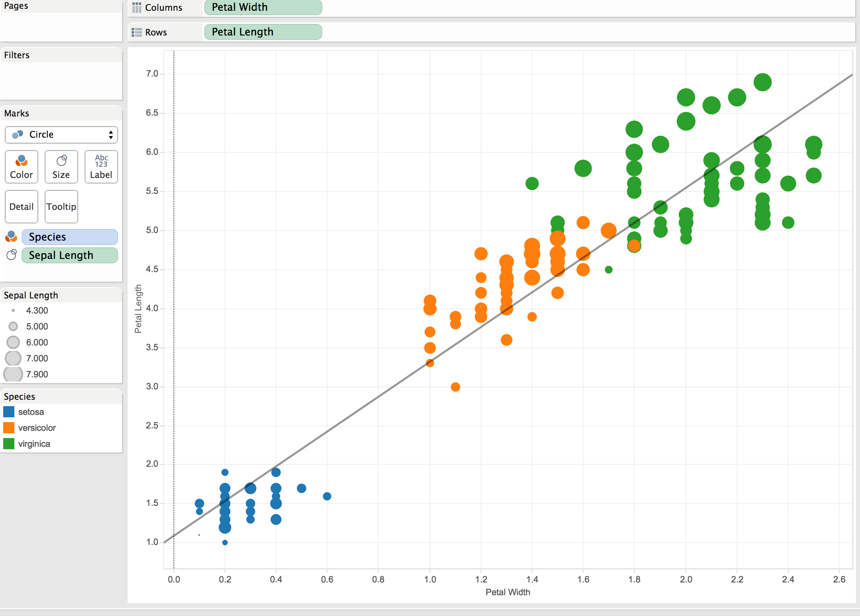Open the Petal Width pill menu
Screen dimensions: 860x616
pos(263,7)
